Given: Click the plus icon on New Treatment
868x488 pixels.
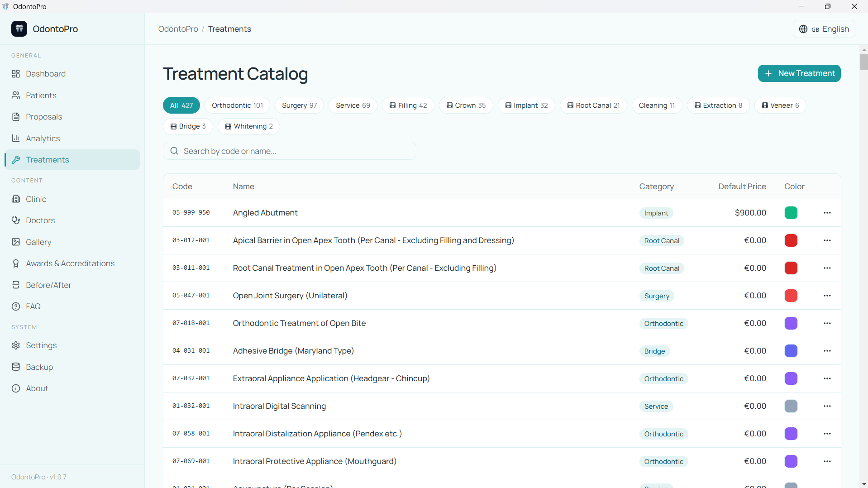Looking at the screenshot, I should pos(768,73).
